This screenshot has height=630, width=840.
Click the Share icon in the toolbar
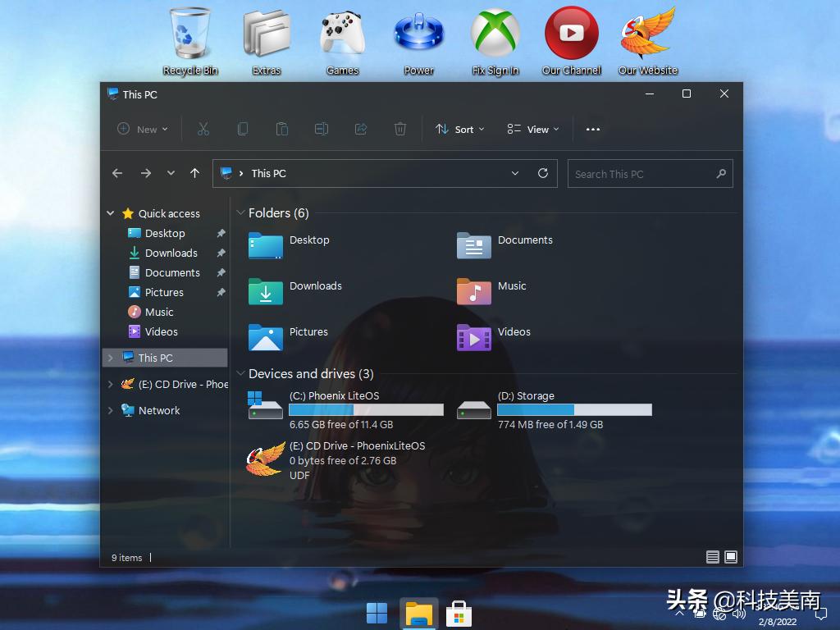pos(360,129)
